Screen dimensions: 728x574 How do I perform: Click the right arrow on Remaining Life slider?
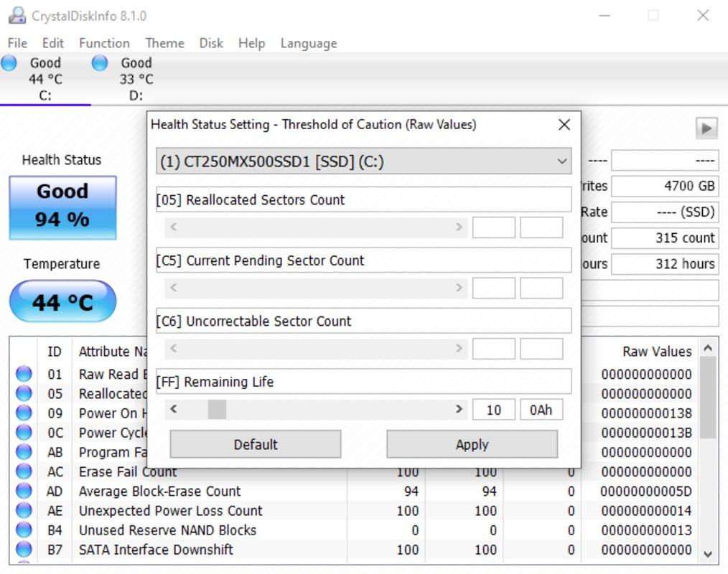(x=457, y=409)
